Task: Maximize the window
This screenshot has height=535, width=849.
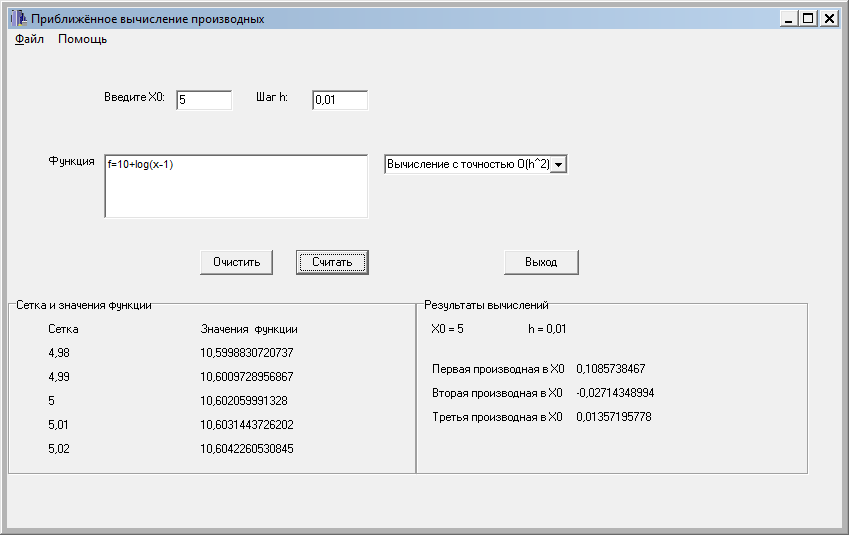Action: point(808,18)
